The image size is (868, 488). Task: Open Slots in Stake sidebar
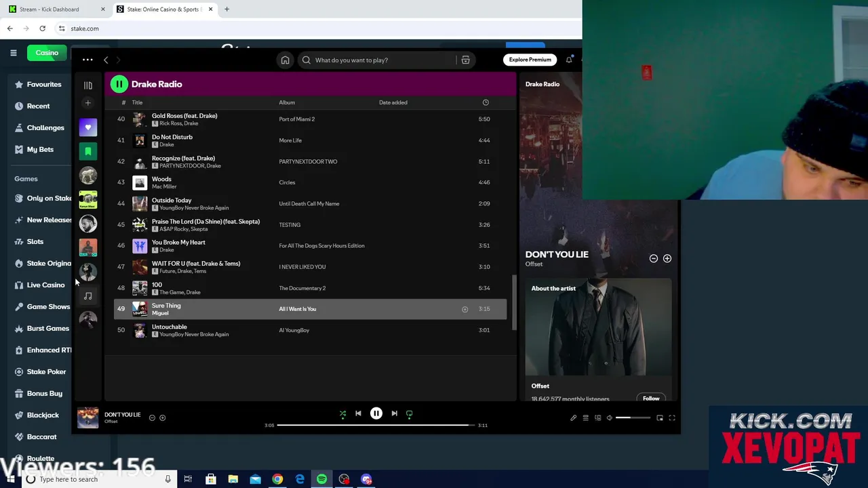[29, 241]
